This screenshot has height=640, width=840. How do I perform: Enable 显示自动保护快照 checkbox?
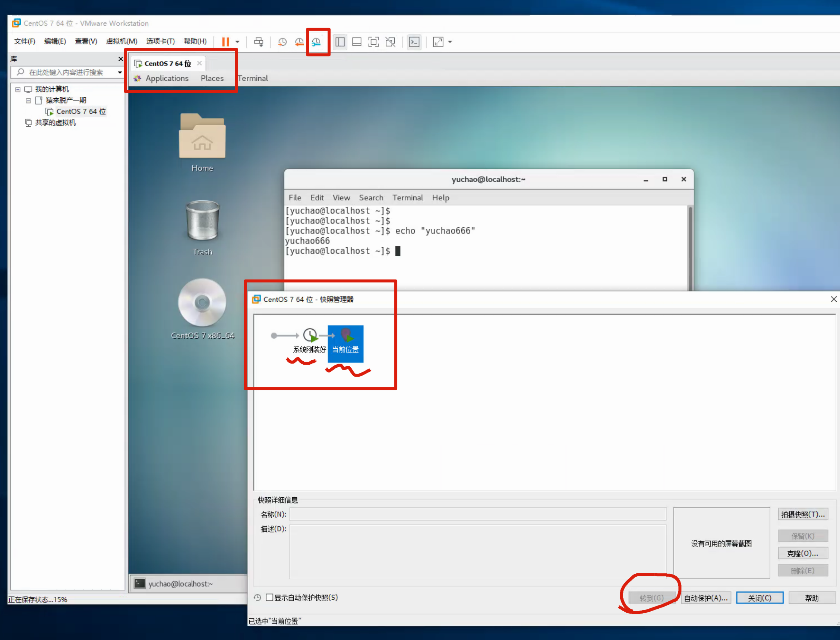(269, 597)
